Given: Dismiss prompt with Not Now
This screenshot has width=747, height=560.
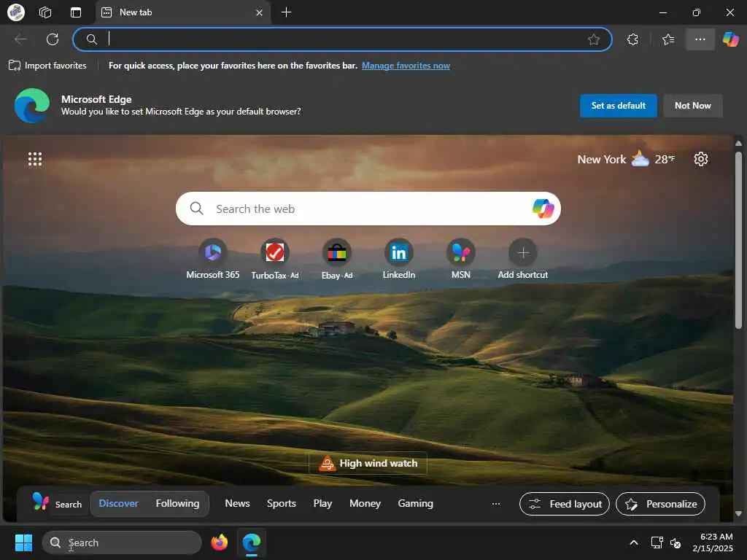Looking at the screenshot, I should click(x=693, y=106).
